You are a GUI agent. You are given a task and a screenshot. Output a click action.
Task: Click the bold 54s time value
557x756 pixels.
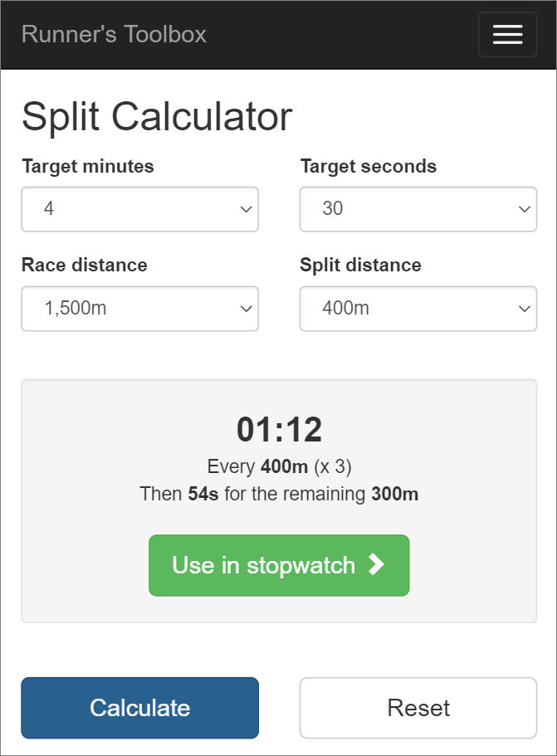pos(203,495)
